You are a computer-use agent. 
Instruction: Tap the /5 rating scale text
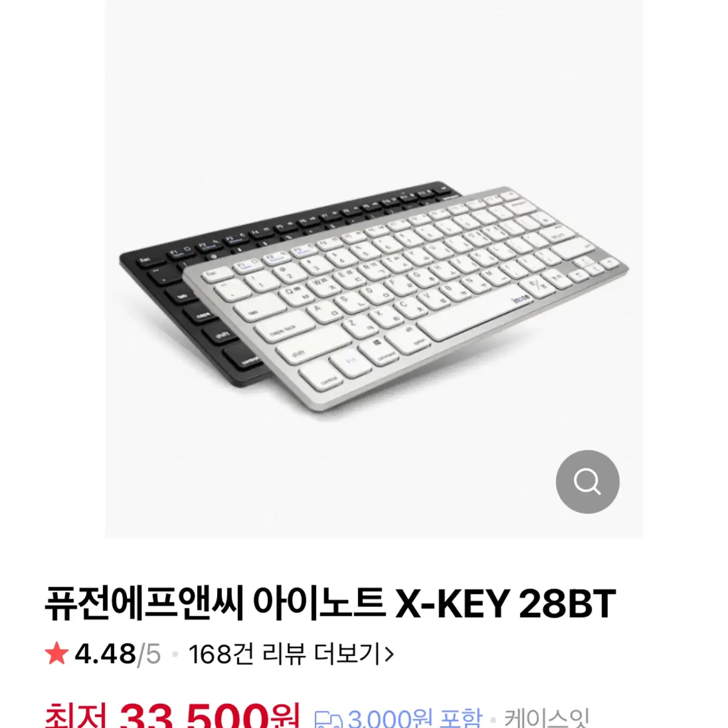click(x=149, y=655)
